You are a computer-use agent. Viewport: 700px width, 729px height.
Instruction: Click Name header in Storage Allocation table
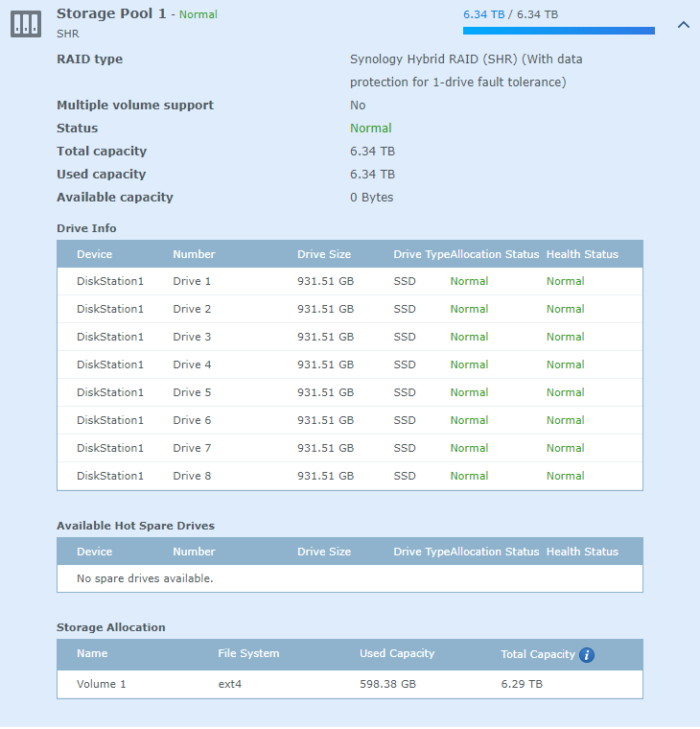pyautogui.click(x=92, y=653)
